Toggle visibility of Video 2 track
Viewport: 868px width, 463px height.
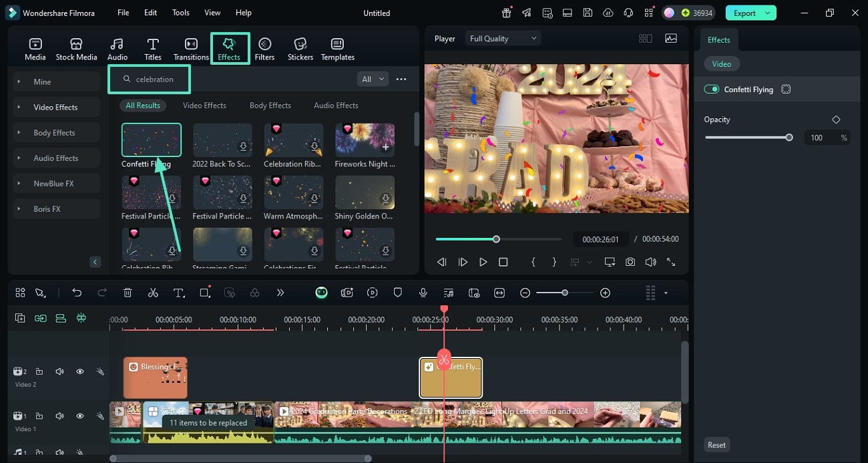[80, 371]
